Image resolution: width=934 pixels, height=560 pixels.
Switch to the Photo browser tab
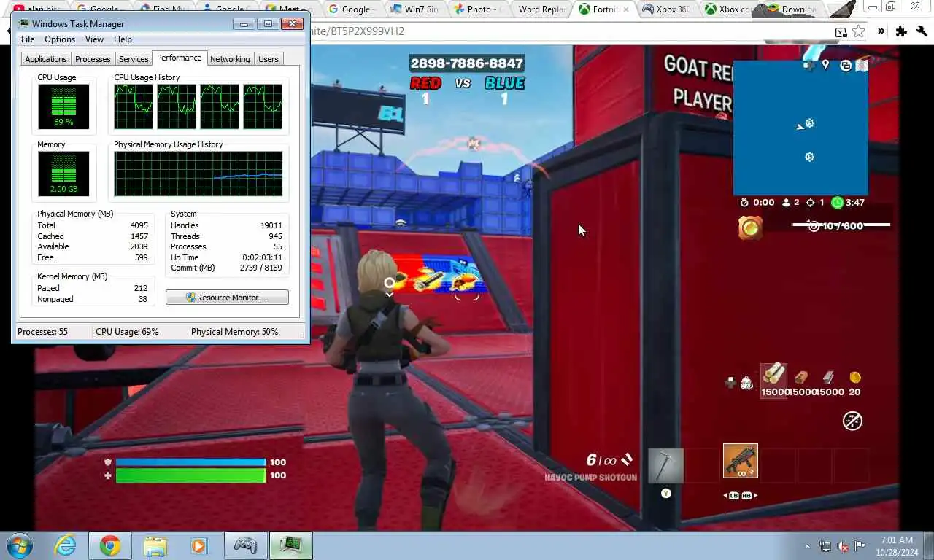tap(478, 9)
